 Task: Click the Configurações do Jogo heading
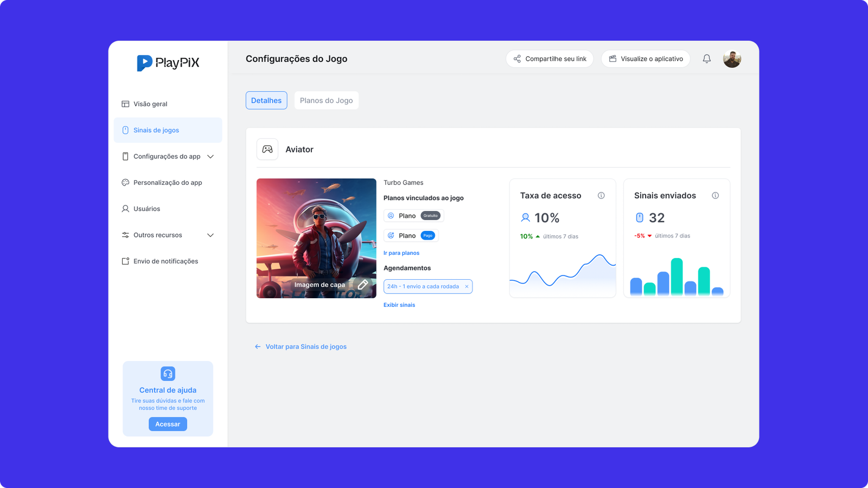[x=297, y=59]
